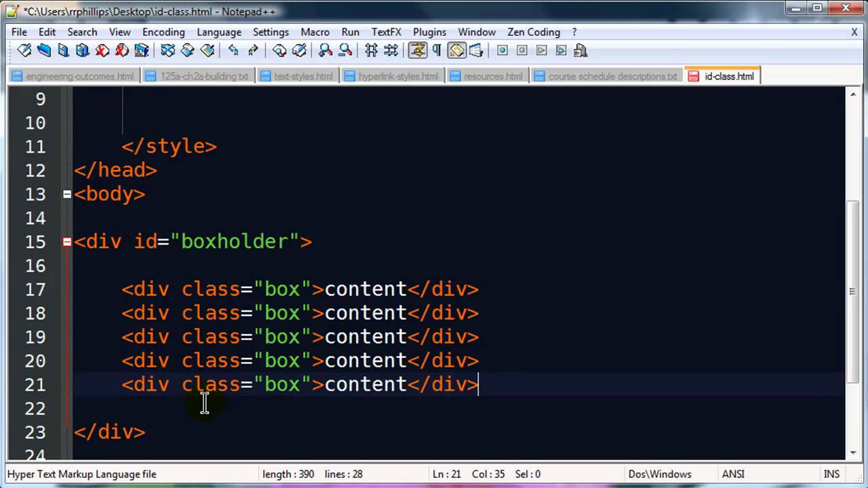868x488 pixels.
Task: Collapse the body tag fold marker
Action: [x=67, y=194]
